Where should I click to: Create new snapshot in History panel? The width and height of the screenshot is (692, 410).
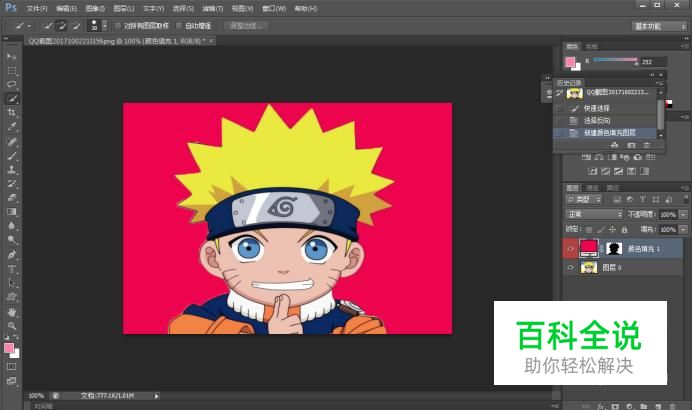[631, 145]
